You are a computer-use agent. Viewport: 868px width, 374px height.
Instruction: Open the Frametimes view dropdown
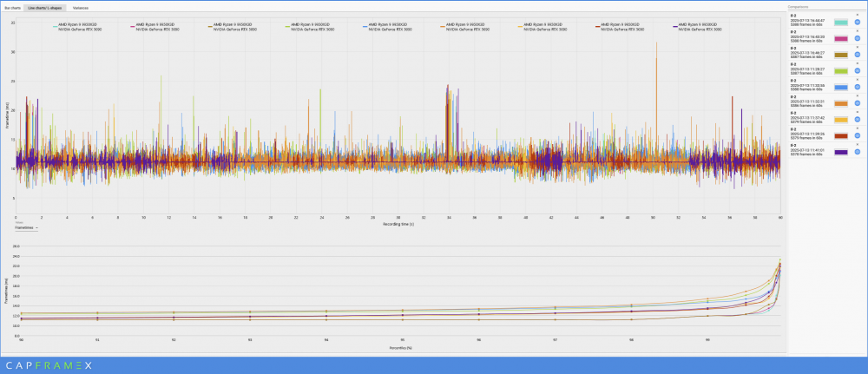pyautogui.click(x=26, y=227)
